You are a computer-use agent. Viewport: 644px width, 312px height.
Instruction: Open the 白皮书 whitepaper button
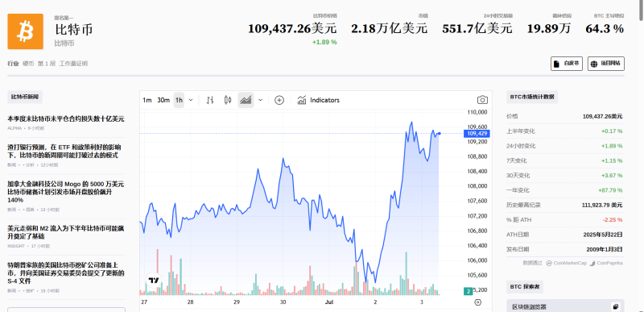(x=567, y=64)
